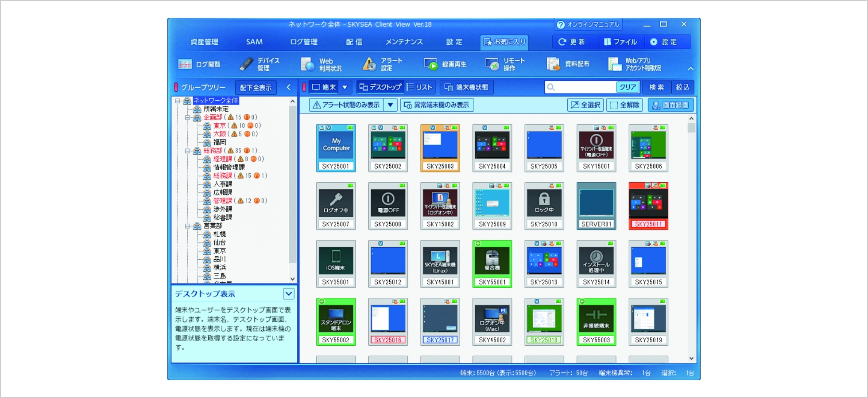Click the 更新 refresh button

pos(572,42)
